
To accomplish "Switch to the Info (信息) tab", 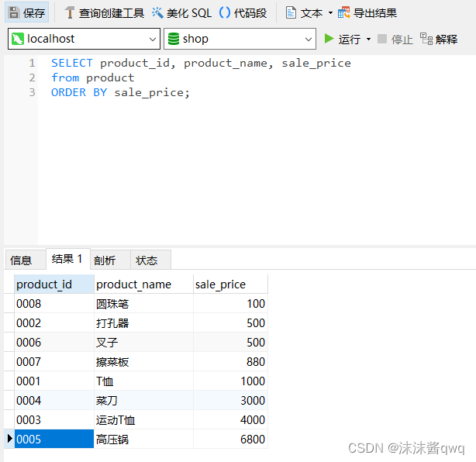I will coord(25,260).
